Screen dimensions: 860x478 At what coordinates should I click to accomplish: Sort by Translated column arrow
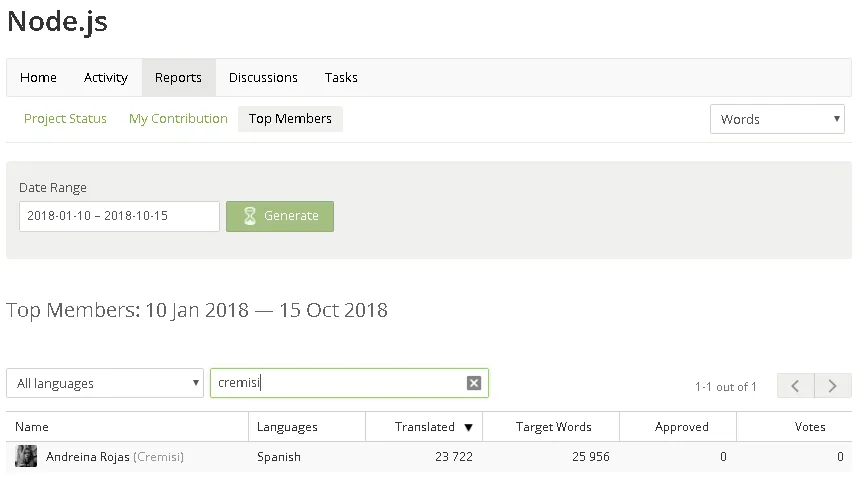[468, 428]
